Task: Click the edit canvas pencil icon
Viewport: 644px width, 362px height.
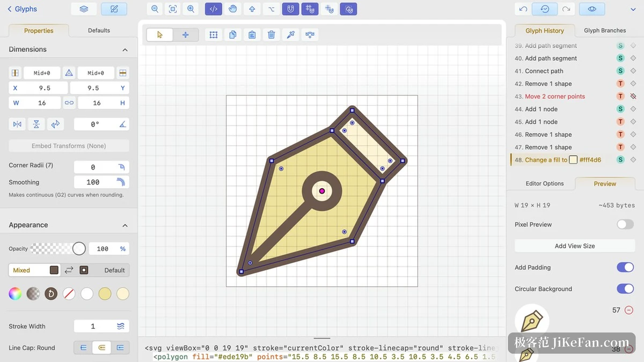Action: pos(114,9)
